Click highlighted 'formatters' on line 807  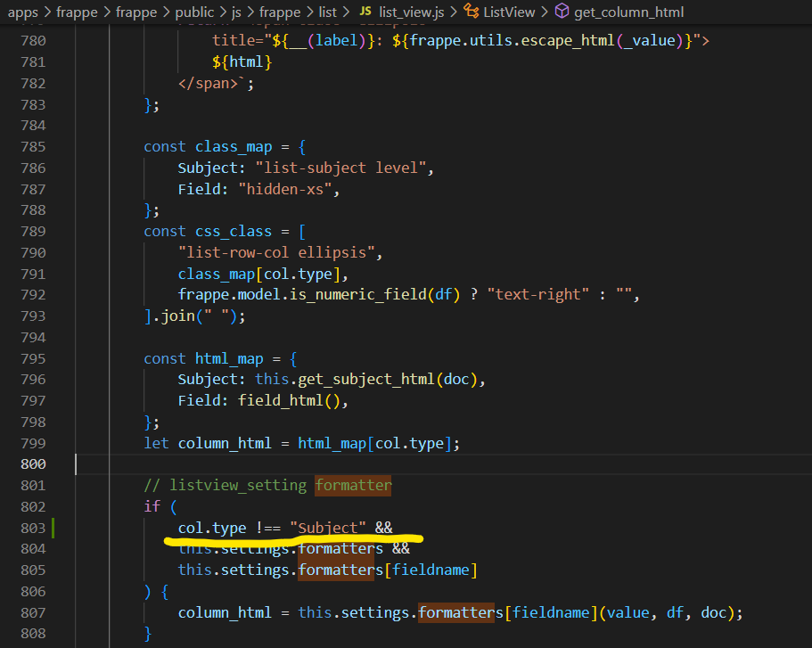tap(461, 613)
